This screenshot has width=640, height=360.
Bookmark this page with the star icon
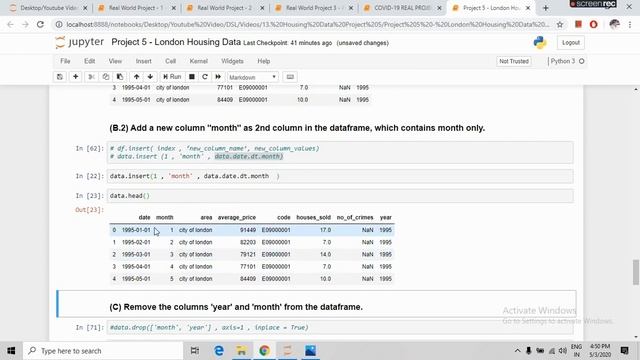pyautogui.click(x=560, y=24)
